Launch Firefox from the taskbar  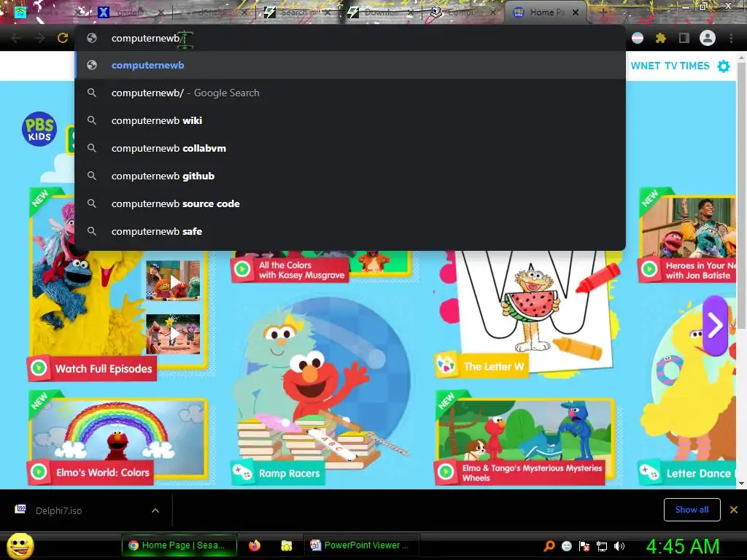click(x=255, y=545)
